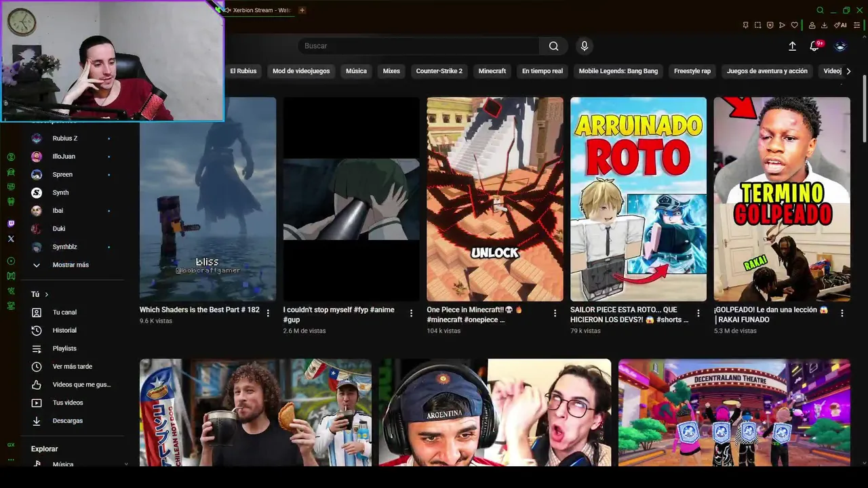Open the sidebar player icon
868x488 pixels.
point(11,261)
